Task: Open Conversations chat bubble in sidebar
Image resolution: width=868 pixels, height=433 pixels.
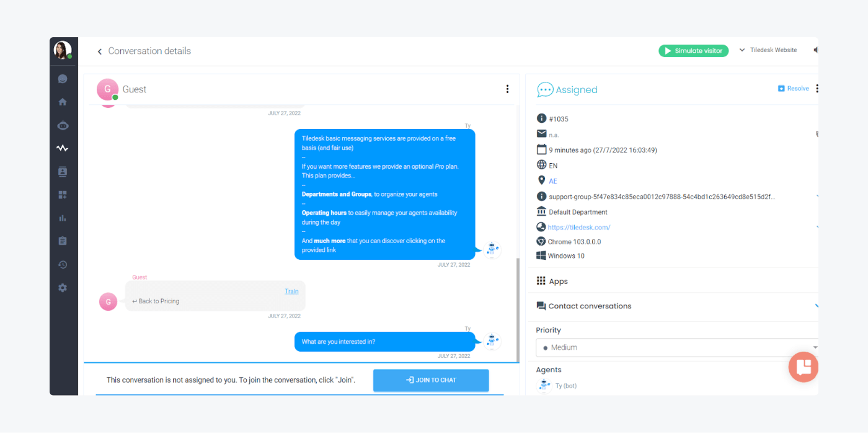Action: pos(63,79)
